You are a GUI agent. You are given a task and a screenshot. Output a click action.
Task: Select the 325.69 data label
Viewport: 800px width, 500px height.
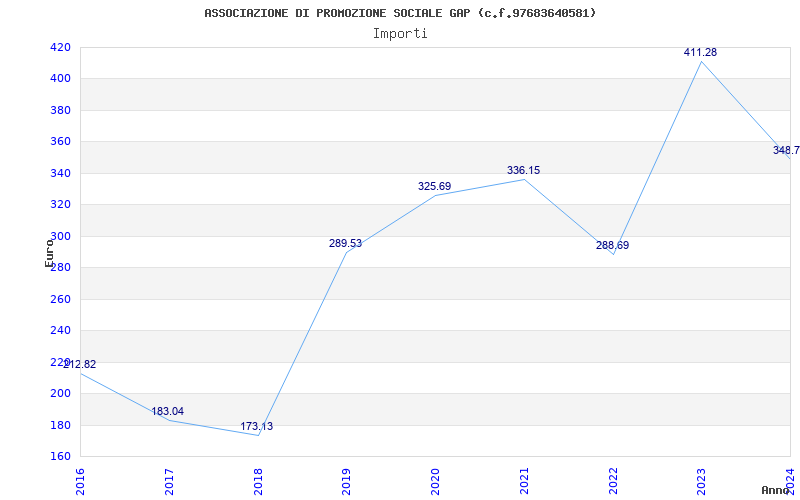[x=434, y=186]
